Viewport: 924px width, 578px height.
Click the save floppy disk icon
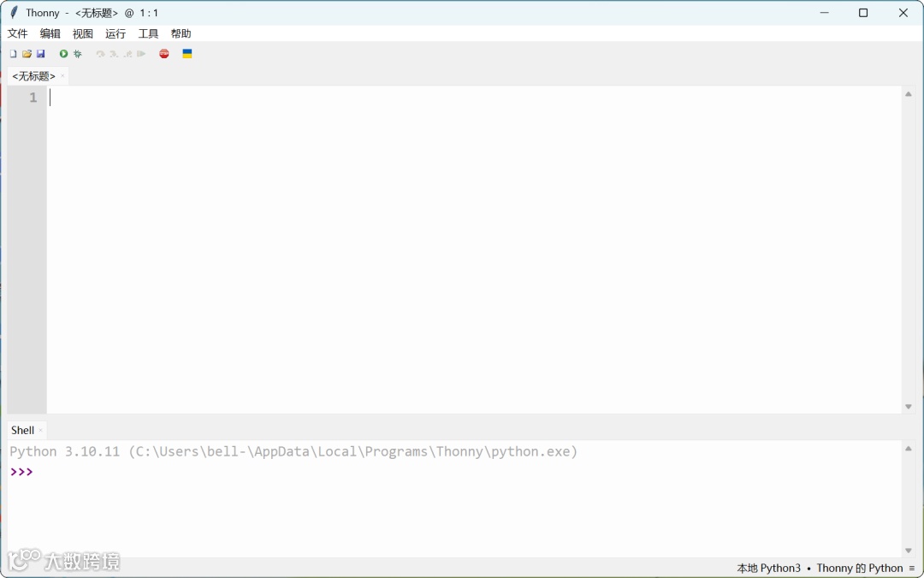pyautogui.click(x=41, y=54)
